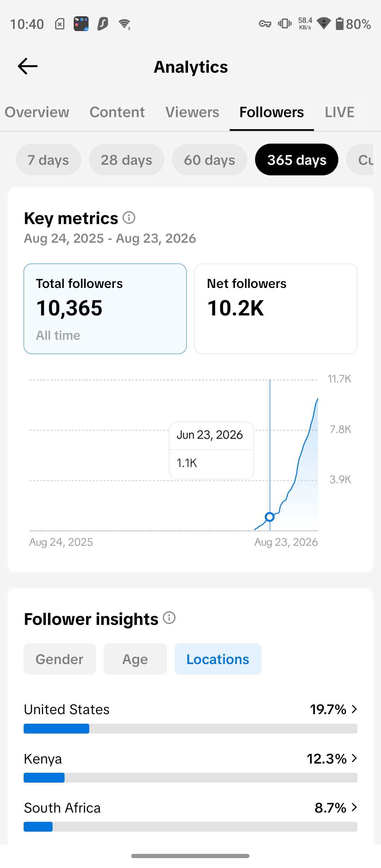381x868 pixels.
Task: Expand Kenya location details chevron
Action: (355, 758)
